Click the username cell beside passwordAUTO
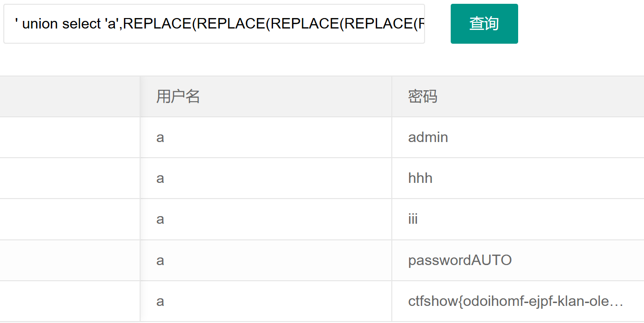 [160, 260]
